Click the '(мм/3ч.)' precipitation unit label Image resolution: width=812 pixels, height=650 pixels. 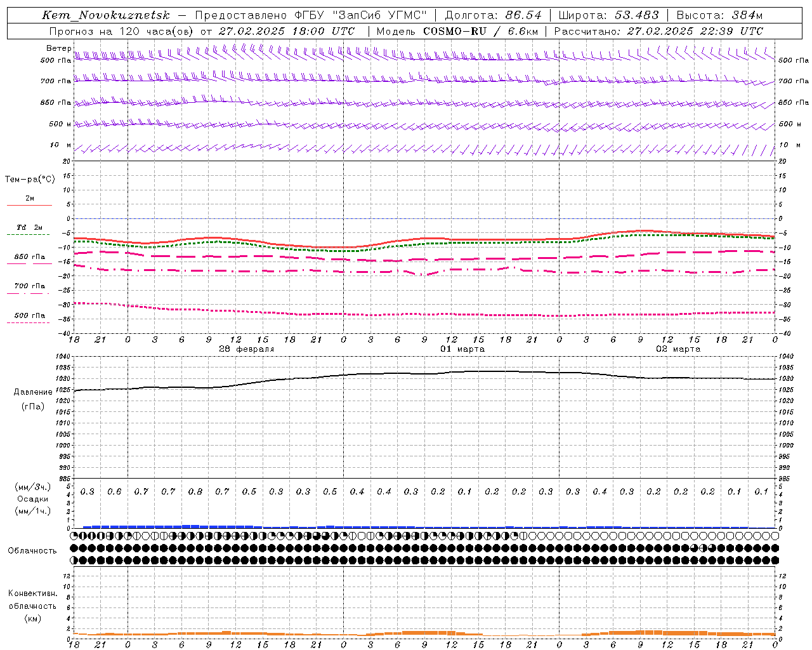click(x=32, y=487)
